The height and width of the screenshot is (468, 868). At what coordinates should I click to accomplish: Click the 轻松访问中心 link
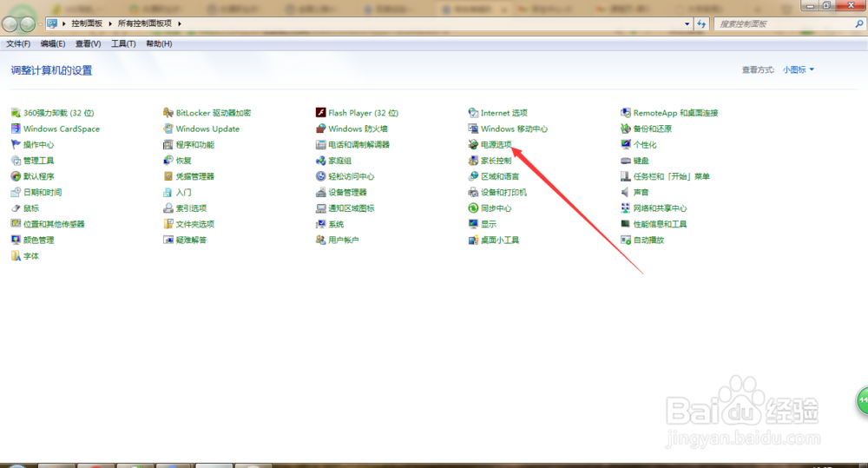tap(351, 176)
